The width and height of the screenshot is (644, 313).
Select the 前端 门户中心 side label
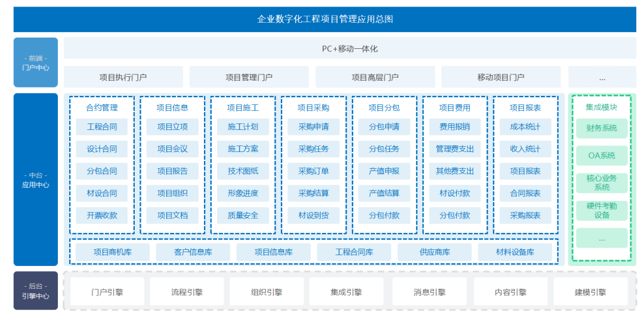[x=36, y=63]
